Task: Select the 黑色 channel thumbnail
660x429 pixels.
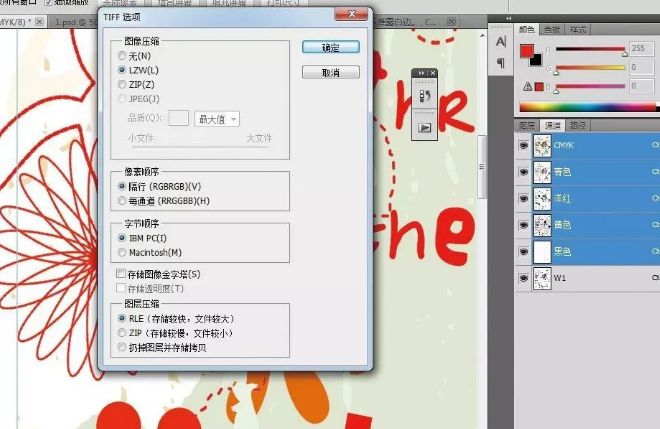Action: pyautogui.click(x=542, y=252)
